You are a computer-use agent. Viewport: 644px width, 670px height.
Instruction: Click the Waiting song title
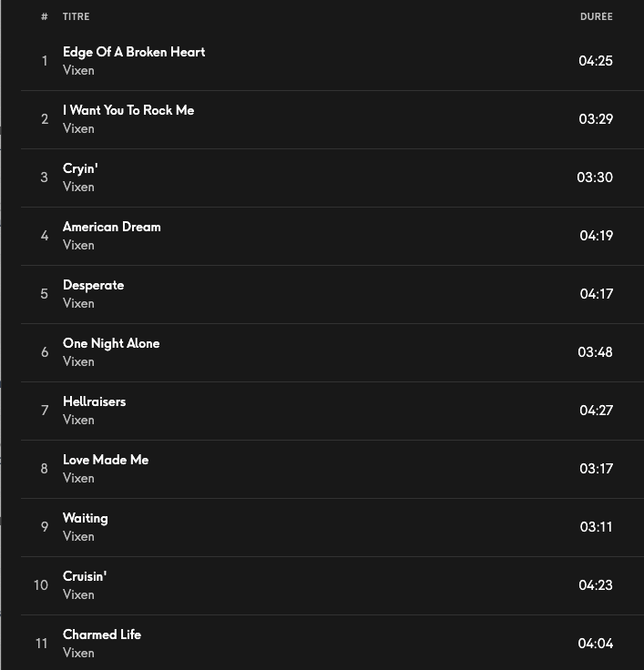(x=85, y=518)
